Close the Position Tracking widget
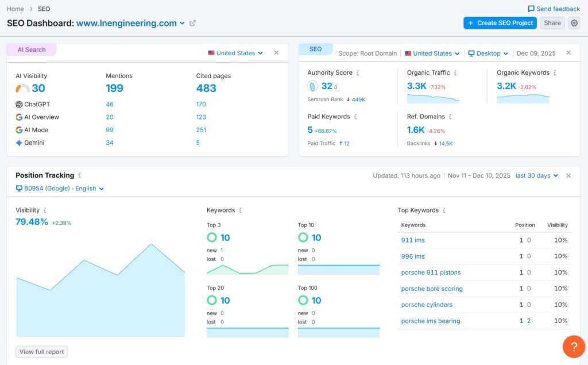Viewport: 588px width, 365px height. click(568, 175)
